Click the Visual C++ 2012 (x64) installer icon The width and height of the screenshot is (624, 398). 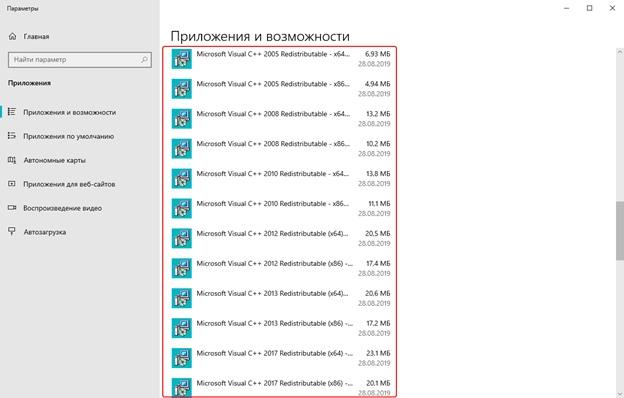pos(181,238)
